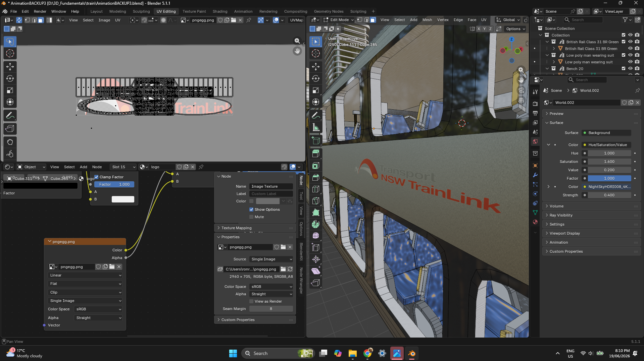Image resolution: width=644 pixels, height=361 pixels.
Task: Click the UV editor zoom magnifier gizmo
Action: pyautogui.click(x=297, y=41)
